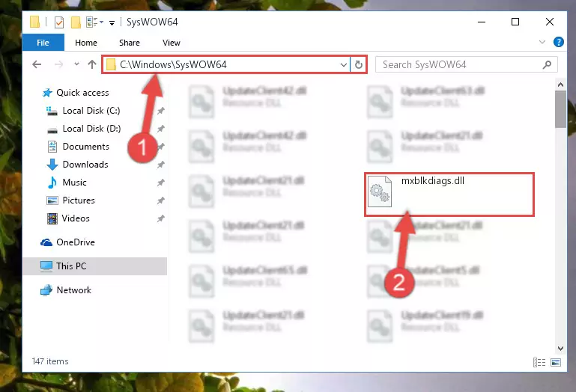
Task: Click the OneDrive cloud icon
Action: (x=46, y=242)
